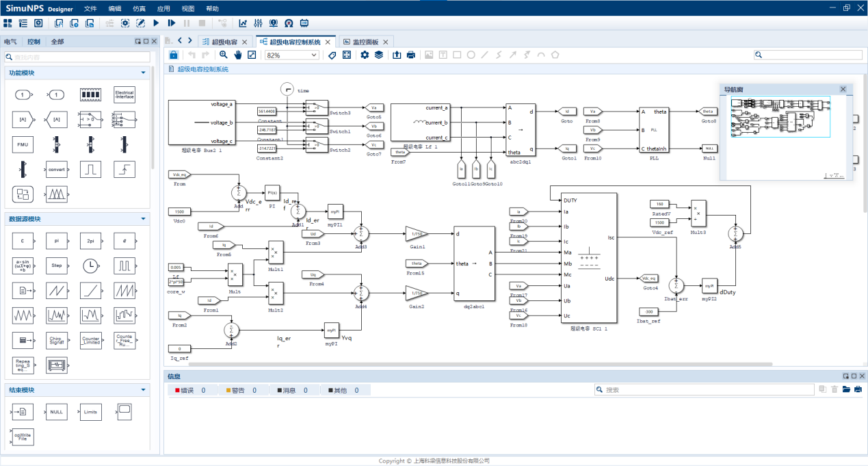Click the canvas horizontal scrollbar
This screenshot has height=466, width=868.
(480, 364)
